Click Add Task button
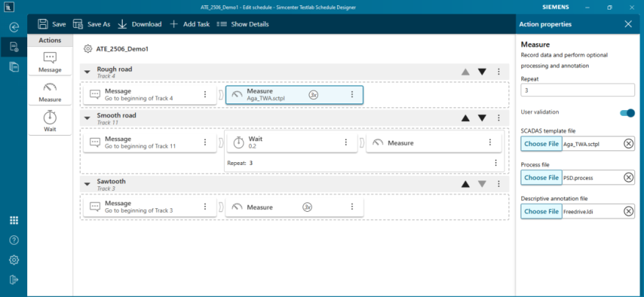Image resolution: width=644 pixels, height=297 pixels. [189, 24]
